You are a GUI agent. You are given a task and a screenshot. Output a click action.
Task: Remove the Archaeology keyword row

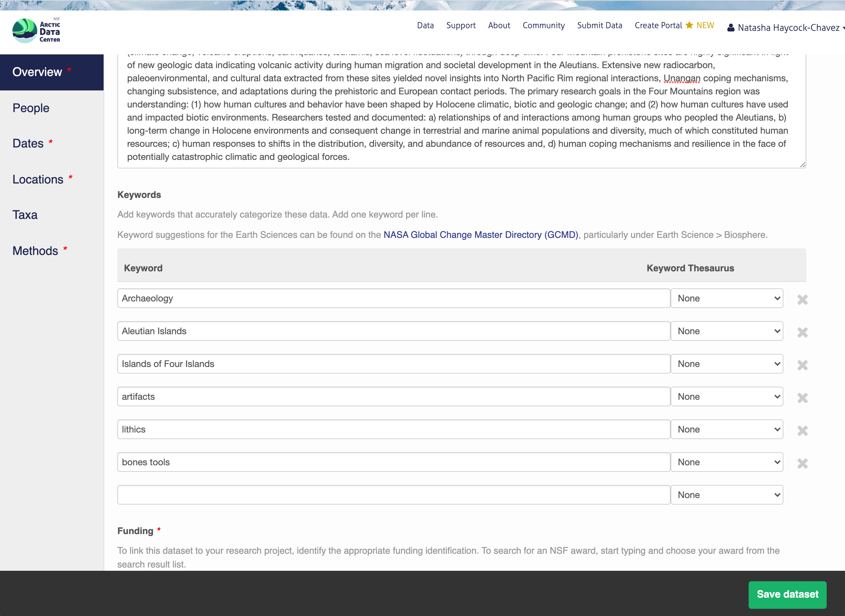pyautogui.click(x=802, y=299)
